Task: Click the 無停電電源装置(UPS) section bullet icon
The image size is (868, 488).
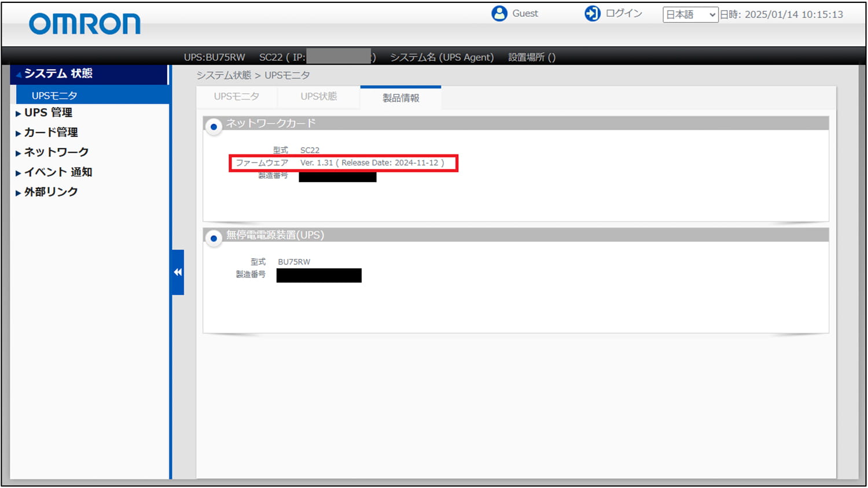Action: pyautogui.click(x=214, y=238)
